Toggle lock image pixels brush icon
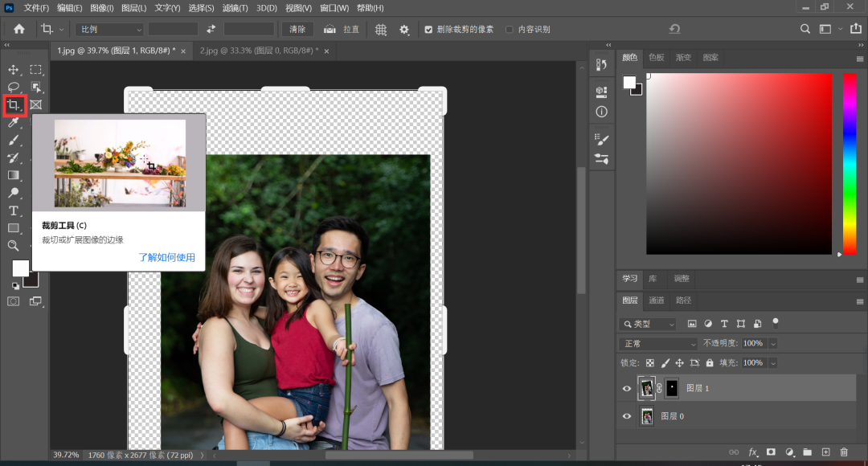 pyautogui.click(x=665, y=363)
